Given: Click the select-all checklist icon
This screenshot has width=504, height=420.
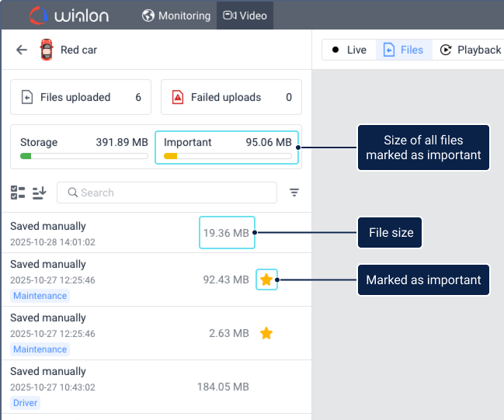Looking at the screenshot, I should point(18,193).
